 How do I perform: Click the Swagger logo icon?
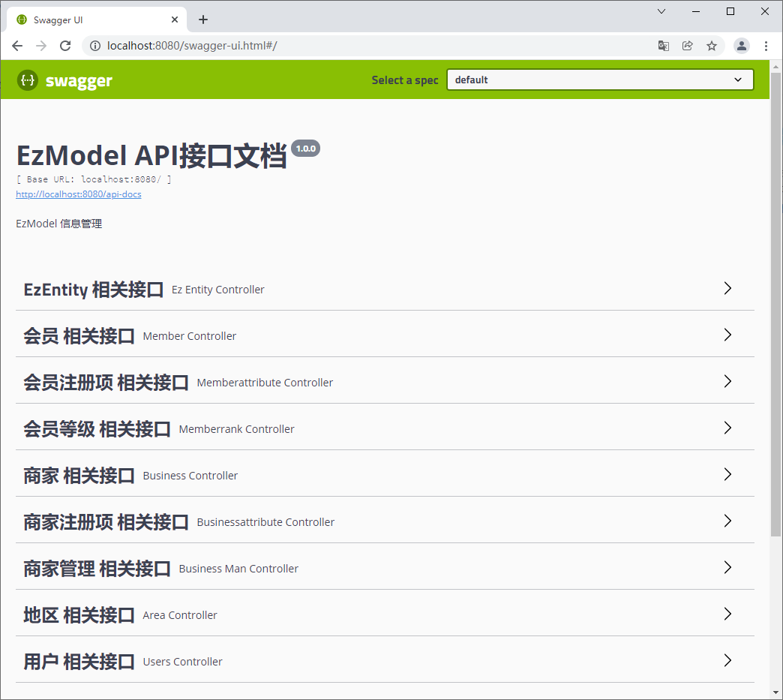pos(28,80)
